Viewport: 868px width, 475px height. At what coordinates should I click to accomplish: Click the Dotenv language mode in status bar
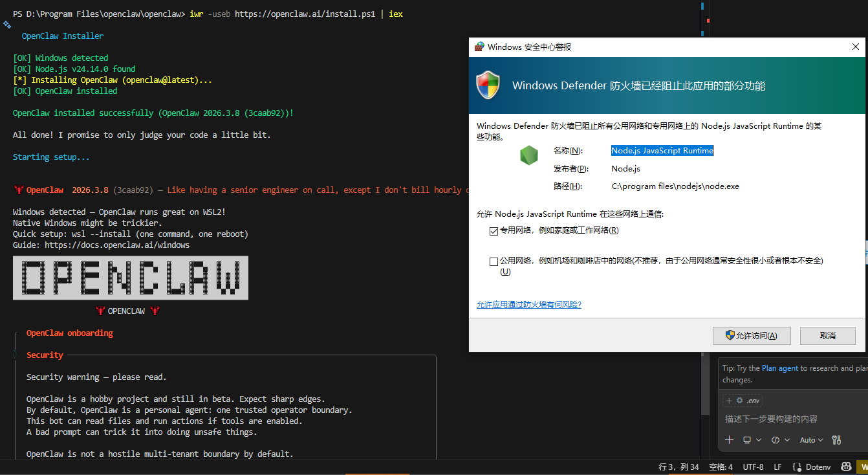(818, 467)
